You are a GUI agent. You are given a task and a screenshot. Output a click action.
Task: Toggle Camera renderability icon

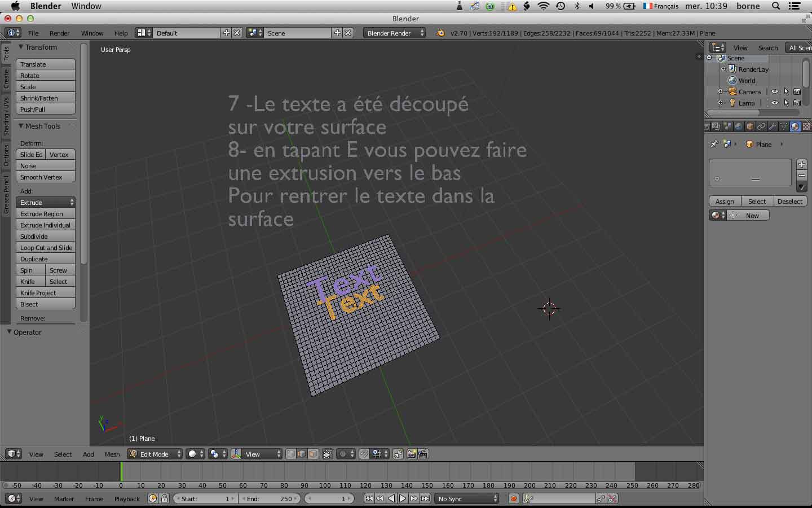click(x=797, y=91)
